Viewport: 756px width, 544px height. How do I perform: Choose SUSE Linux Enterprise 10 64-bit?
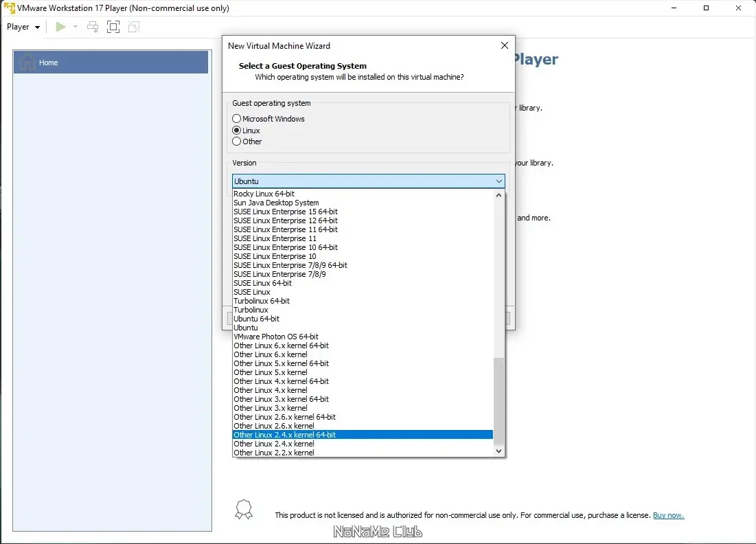(x=363, y=247)
